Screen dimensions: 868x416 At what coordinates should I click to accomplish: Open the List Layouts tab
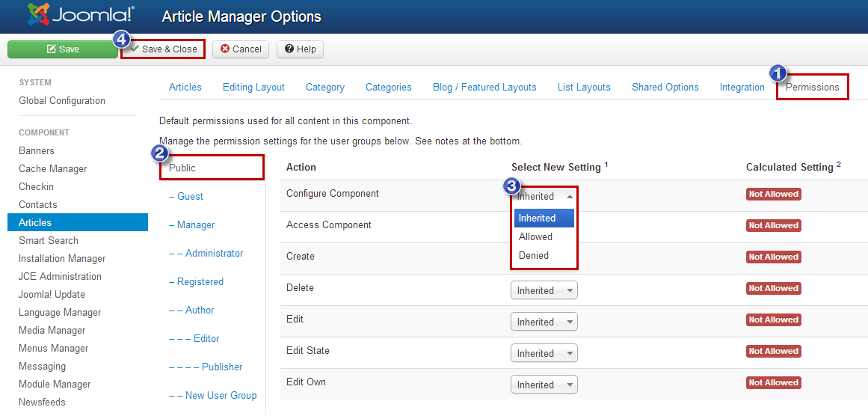tap(584, 87)
